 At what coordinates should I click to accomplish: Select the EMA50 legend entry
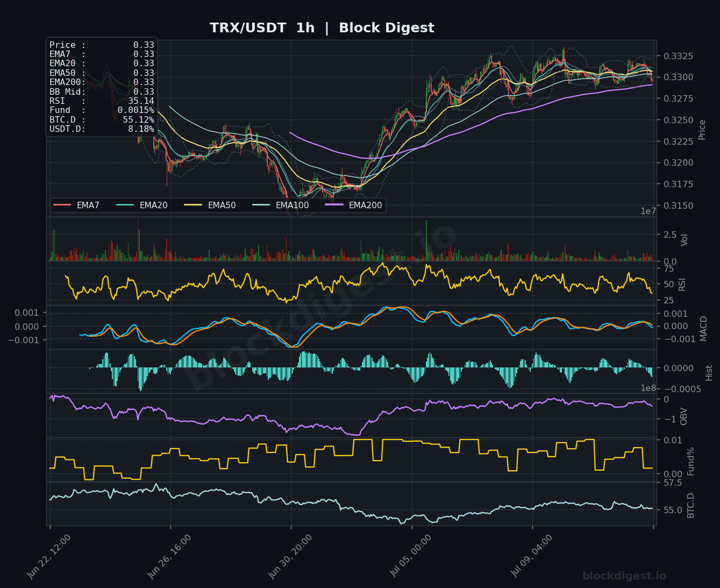coord(210,205)
